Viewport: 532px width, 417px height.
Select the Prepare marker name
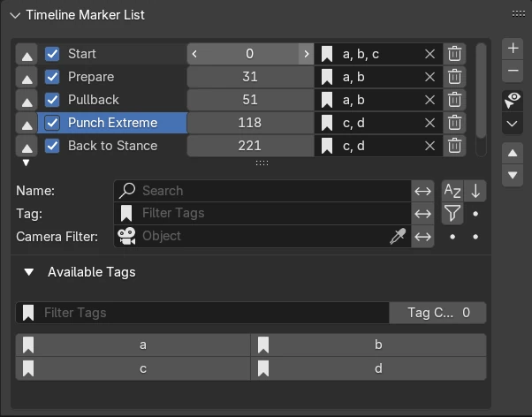tap(91, 77)
